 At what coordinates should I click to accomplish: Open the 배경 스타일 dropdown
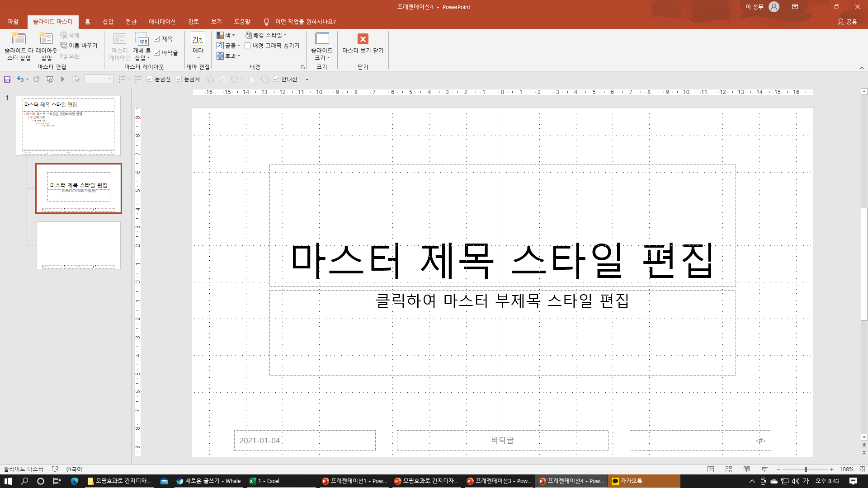click(266, 35)
